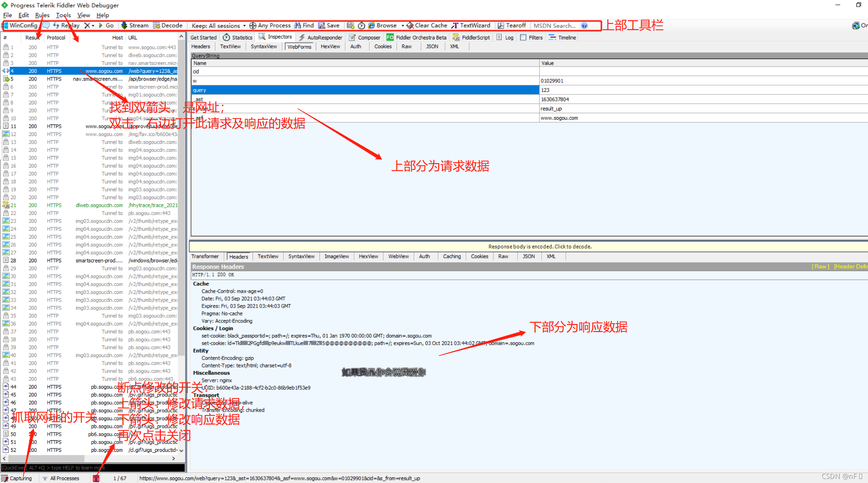Switch to the AutoResponder tab

(x=321, y=37)
